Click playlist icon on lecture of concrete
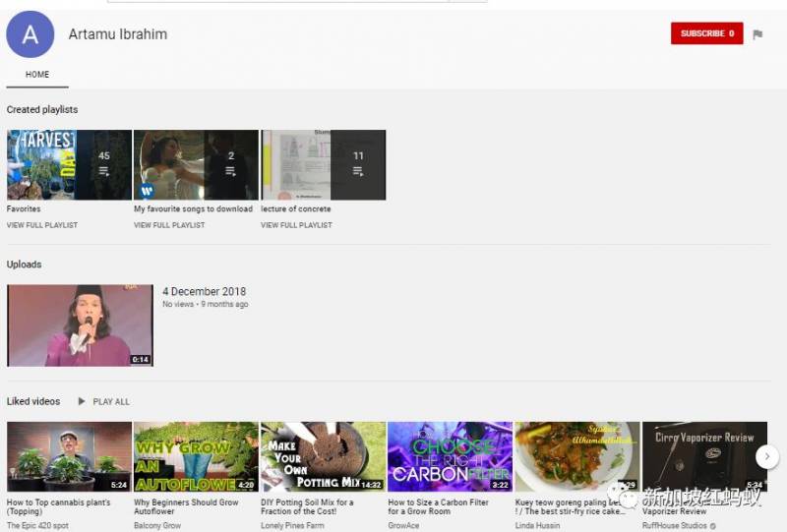787x532 pixels. click(x=358, y=171)
